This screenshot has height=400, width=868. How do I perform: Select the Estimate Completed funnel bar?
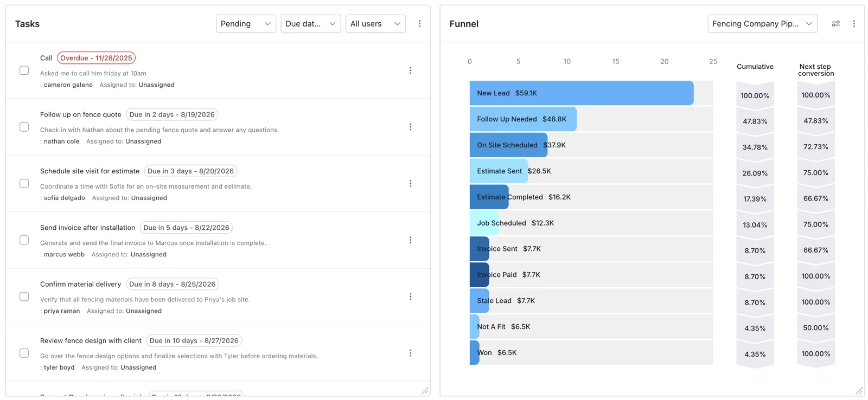click(489, 197)
